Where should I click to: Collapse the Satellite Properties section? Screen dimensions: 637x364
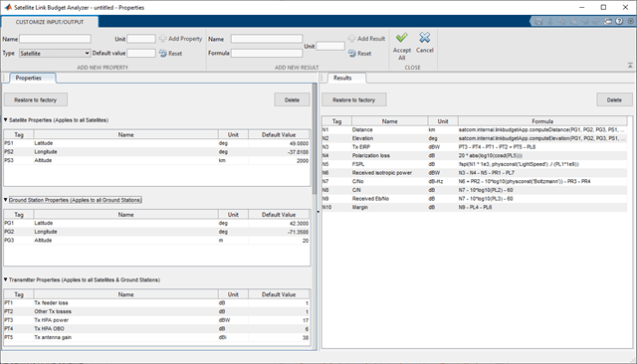click(x=6, y=120)
